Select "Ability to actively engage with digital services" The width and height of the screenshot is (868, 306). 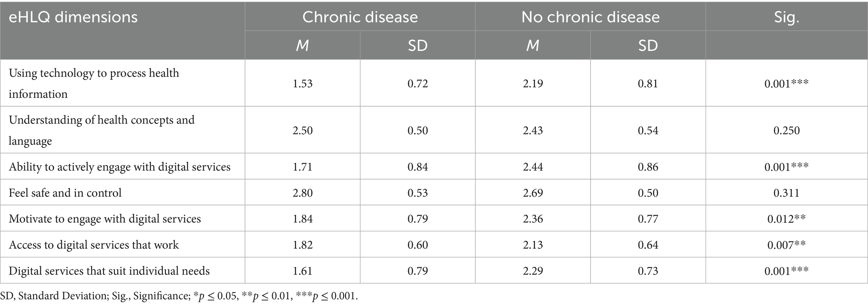tap(120, 167)
